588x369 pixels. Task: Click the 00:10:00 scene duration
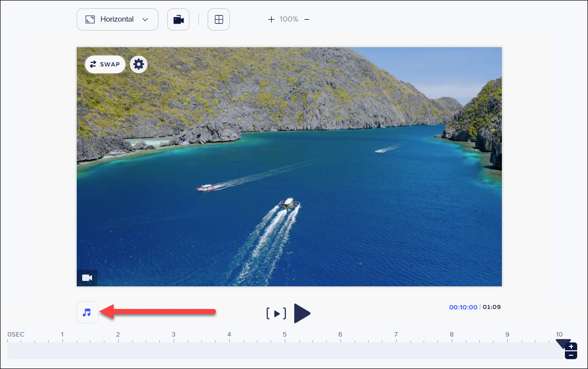pyautogui.click(x=463, y=307)
